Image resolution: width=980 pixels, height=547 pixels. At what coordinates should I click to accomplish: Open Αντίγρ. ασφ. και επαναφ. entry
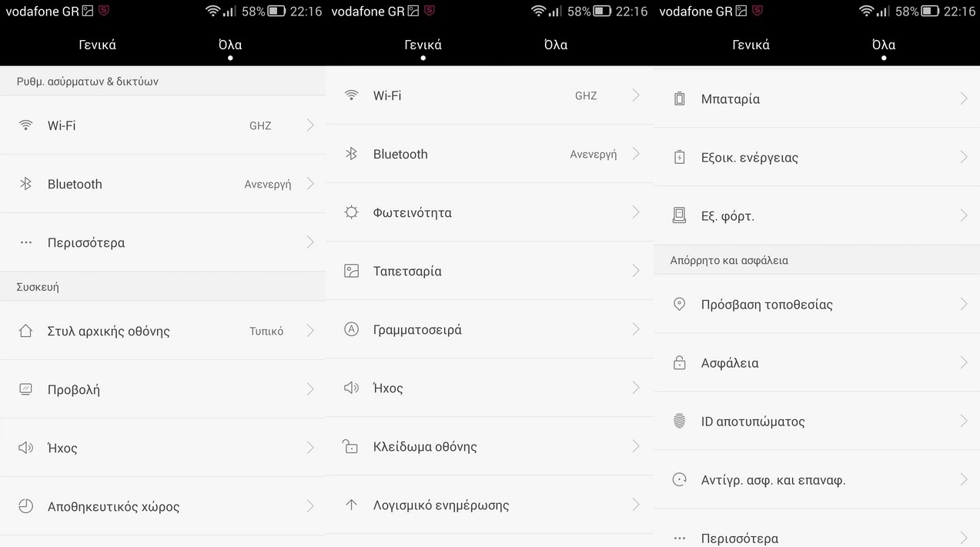point(817,480)
